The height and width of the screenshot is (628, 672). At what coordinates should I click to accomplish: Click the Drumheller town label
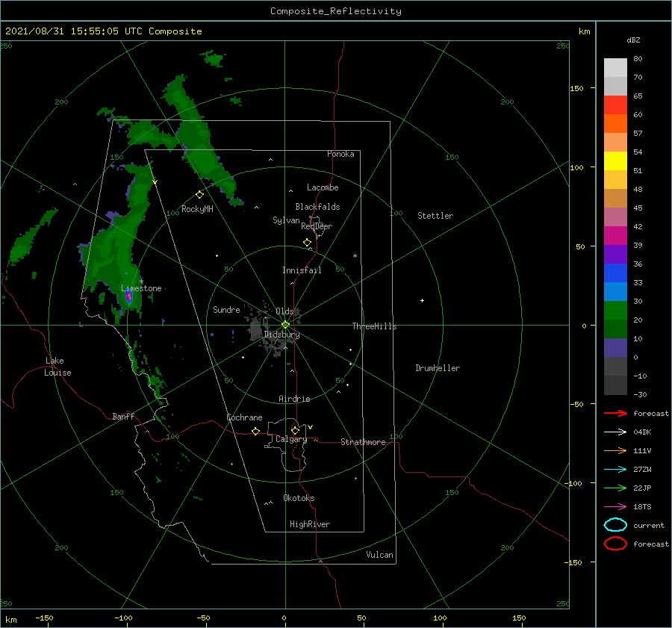438,368
